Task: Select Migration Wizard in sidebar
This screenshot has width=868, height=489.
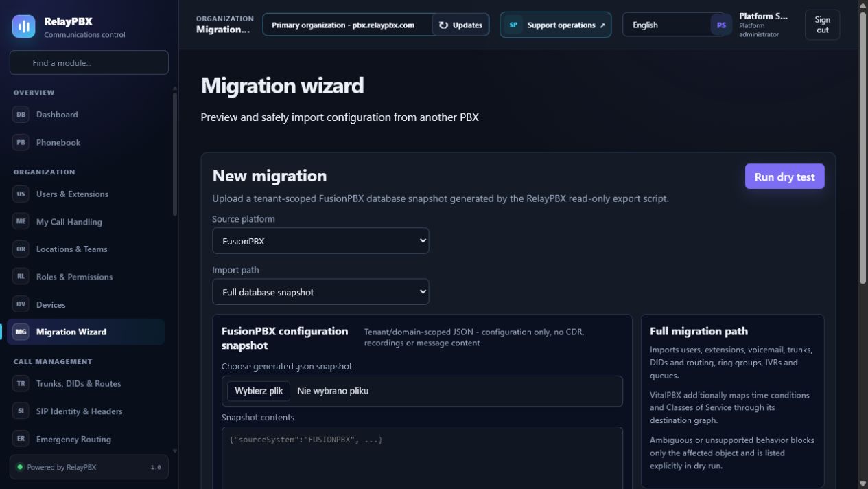Action: tap(87, 332)
